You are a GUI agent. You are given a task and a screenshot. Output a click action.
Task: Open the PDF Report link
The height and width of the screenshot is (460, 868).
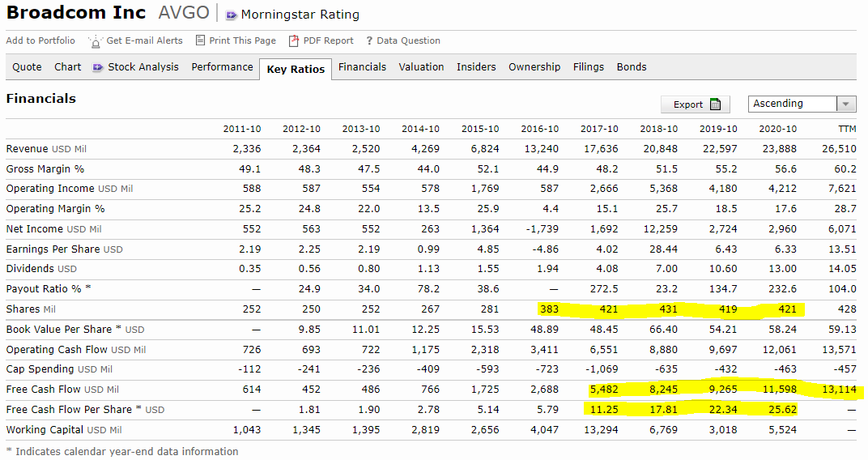coord(328,40)
